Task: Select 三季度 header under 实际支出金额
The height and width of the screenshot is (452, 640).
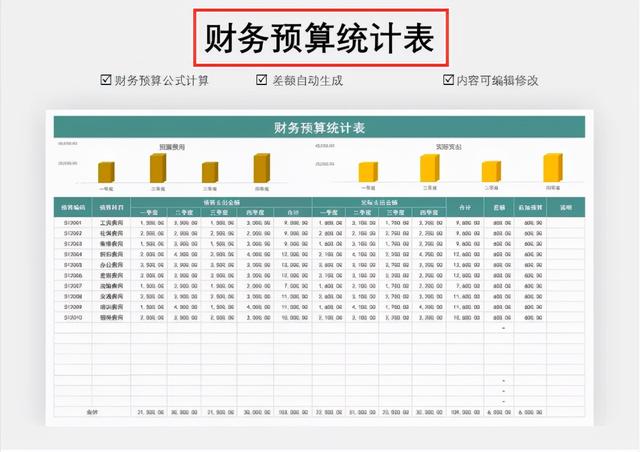Action: pos(396,212)
